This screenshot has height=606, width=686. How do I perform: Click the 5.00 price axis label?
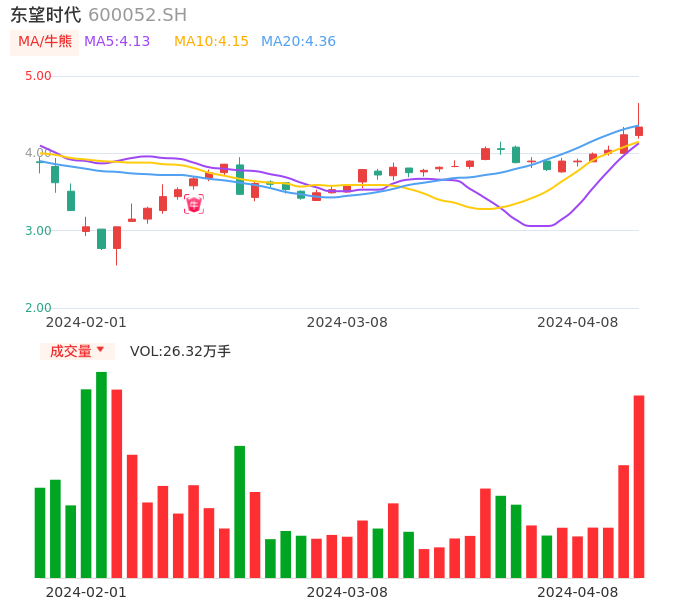click(38, 76)
